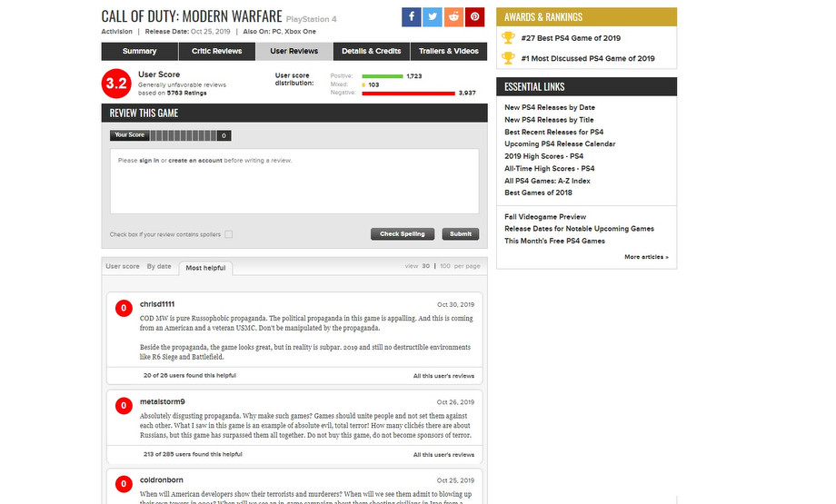This screenshot has width=836, height=504.
Task: Click the trophy icon beside #1 Most Discussed
Action: (x=508, y=58)
